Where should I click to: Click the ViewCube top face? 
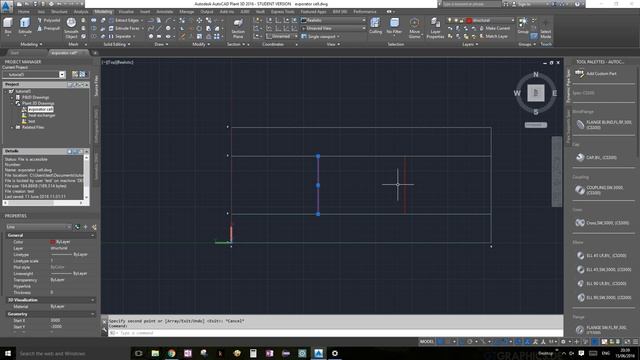tap(536, 93)
